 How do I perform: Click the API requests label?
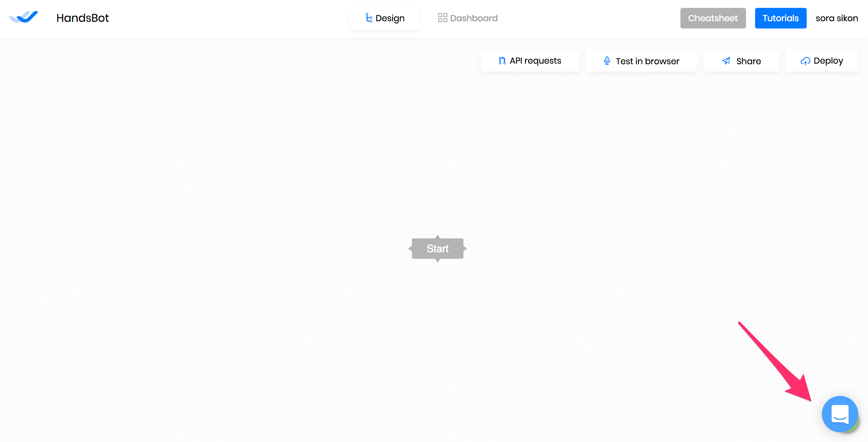pos(535,61)
